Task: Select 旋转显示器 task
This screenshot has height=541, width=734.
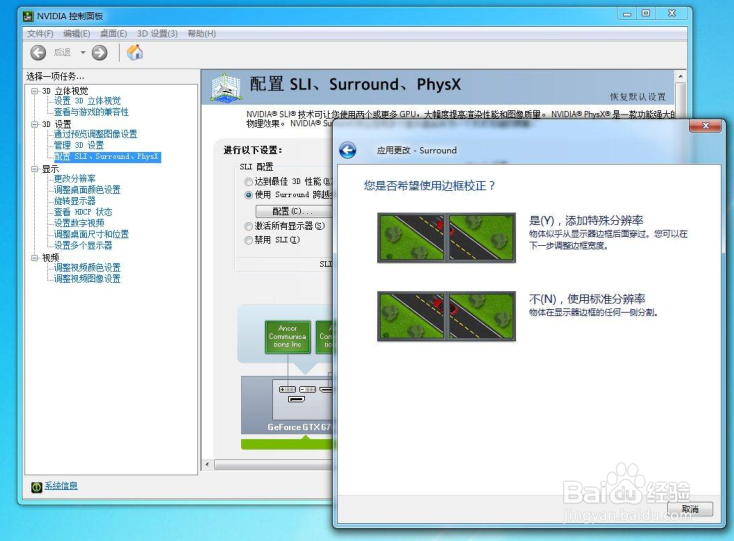Action: point(74,201)
